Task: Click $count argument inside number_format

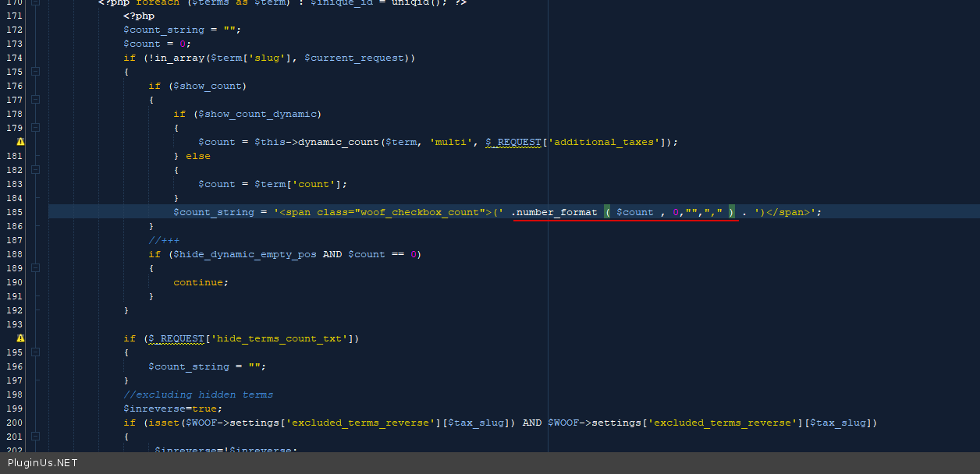Action: point(634,212)
